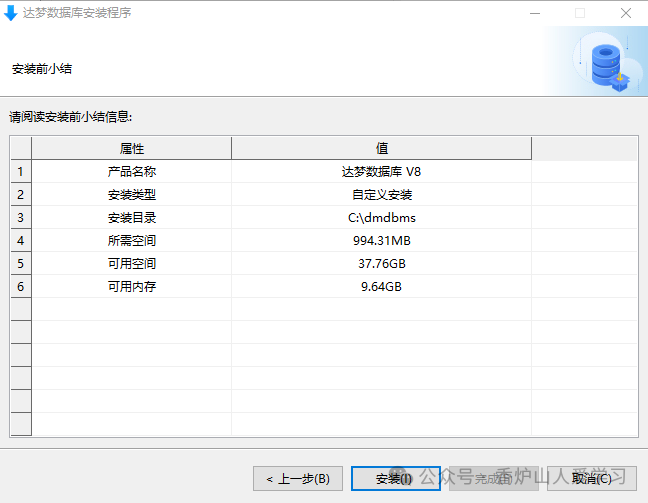Click row header number 1

tap(21, 172)
